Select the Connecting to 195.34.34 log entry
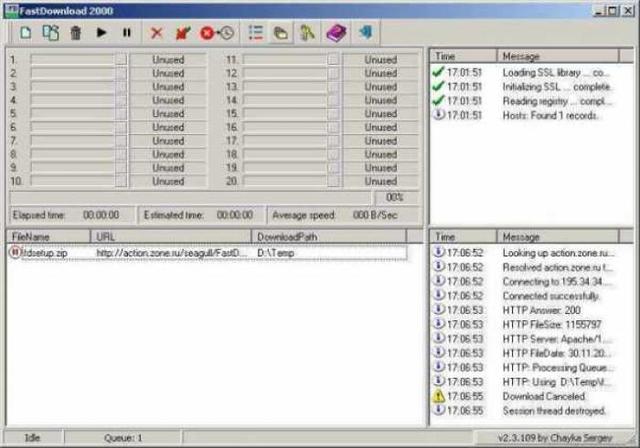The height and width of the screenshot is (448, 640). click(x=524, y=282)
